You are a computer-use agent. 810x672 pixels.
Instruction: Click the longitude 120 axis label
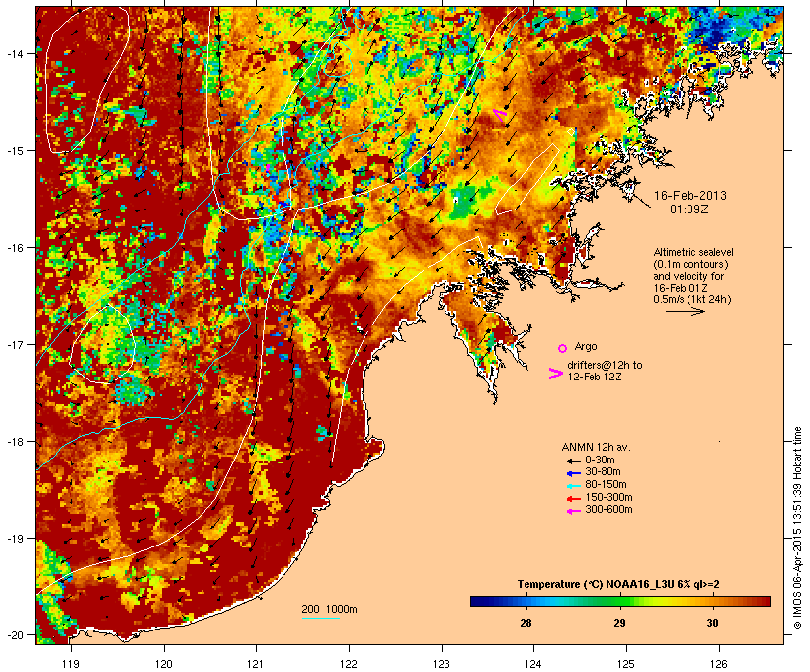(x=164, y=664)
